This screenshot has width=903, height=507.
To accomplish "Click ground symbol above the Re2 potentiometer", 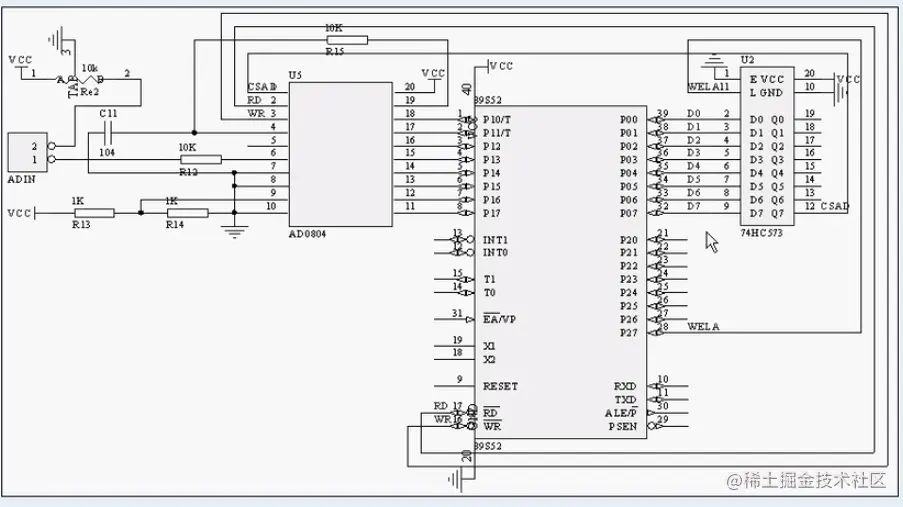I will [x=55, y=40].
